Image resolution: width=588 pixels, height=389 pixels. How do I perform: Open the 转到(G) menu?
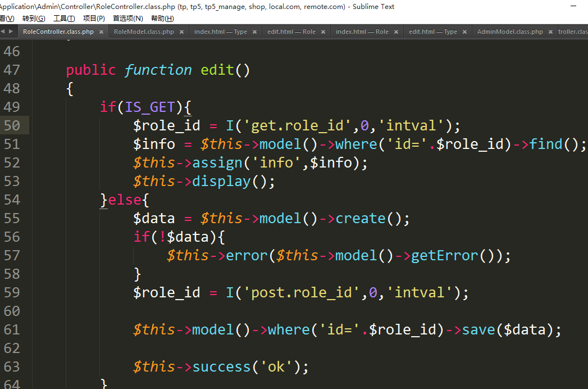point(34,19)
